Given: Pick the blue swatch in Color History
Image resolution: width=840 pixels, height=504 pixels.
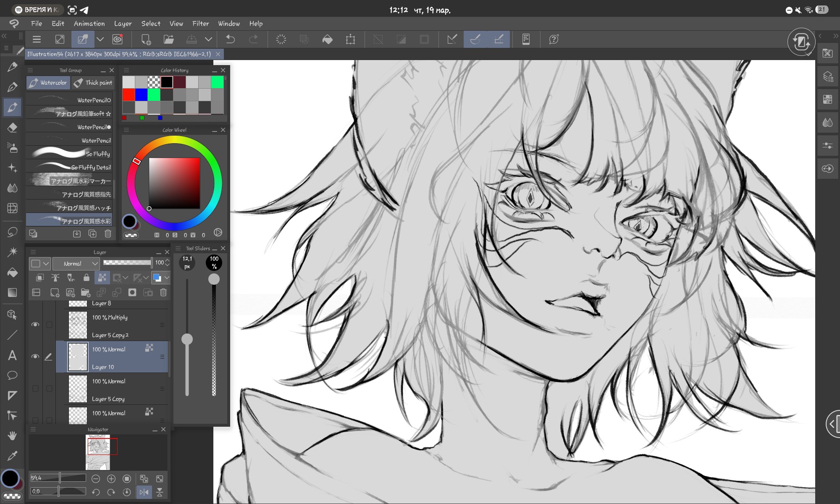Looking at the screenshot, I should coord(141,95).
